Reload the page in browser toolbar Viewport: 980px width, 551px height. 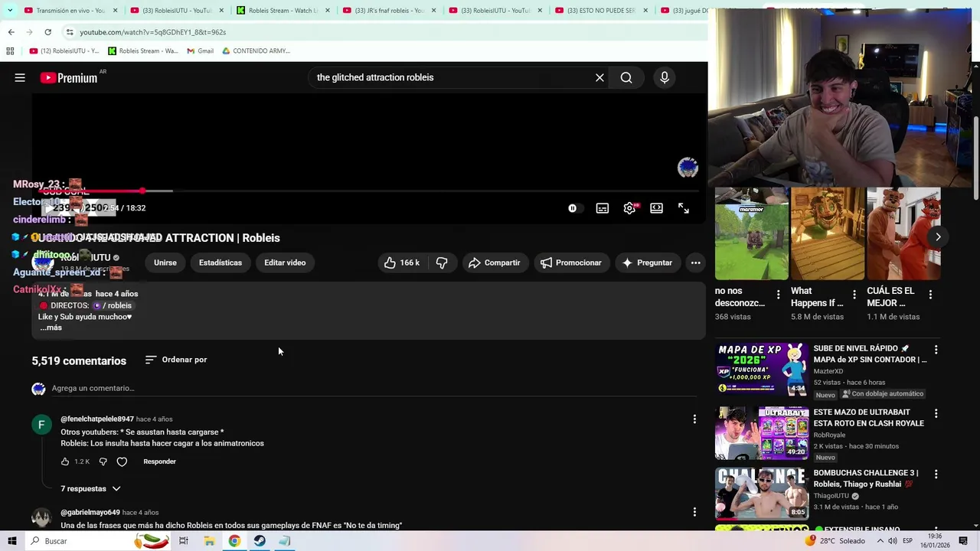point(47,32)
